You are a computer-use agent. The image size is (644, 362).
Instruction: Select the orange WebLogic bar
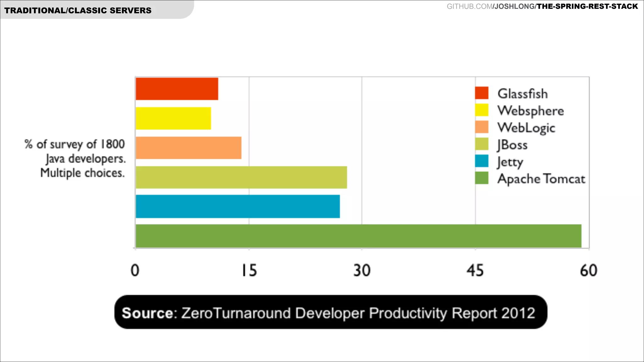pyautogui.click(x=188, y=148)
